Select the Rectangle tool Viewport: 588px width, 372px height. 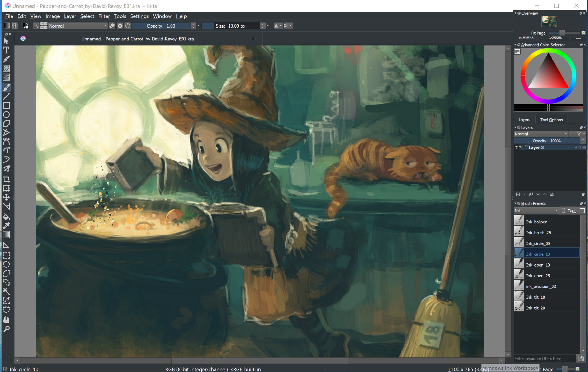coord(6,105)
